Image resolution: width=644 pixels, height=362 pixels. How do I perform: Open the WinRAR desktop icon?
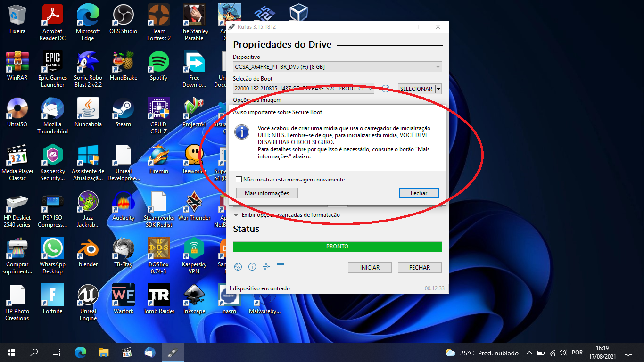pyautogui.click(x=17, y=66)
